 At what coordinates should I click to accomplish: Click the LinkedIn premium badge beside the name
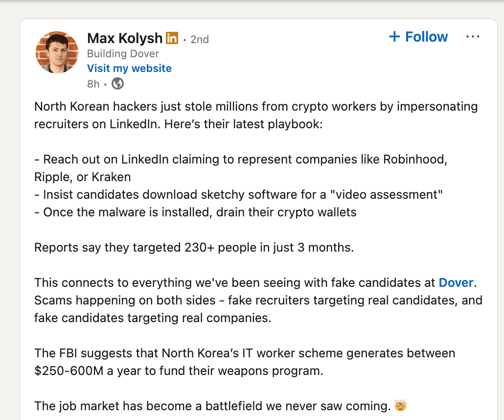(172, 38)
